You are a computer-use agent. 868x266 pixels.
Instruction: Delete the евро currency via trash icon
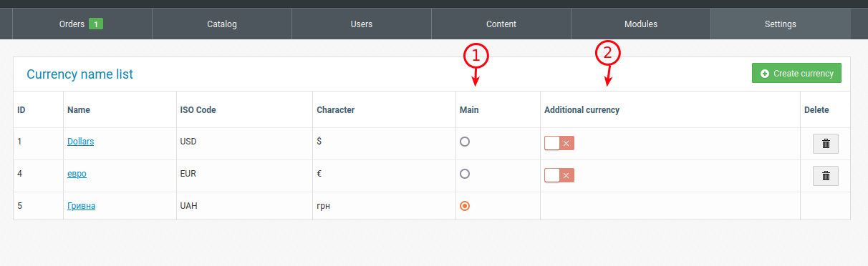[x=825, y=175]
